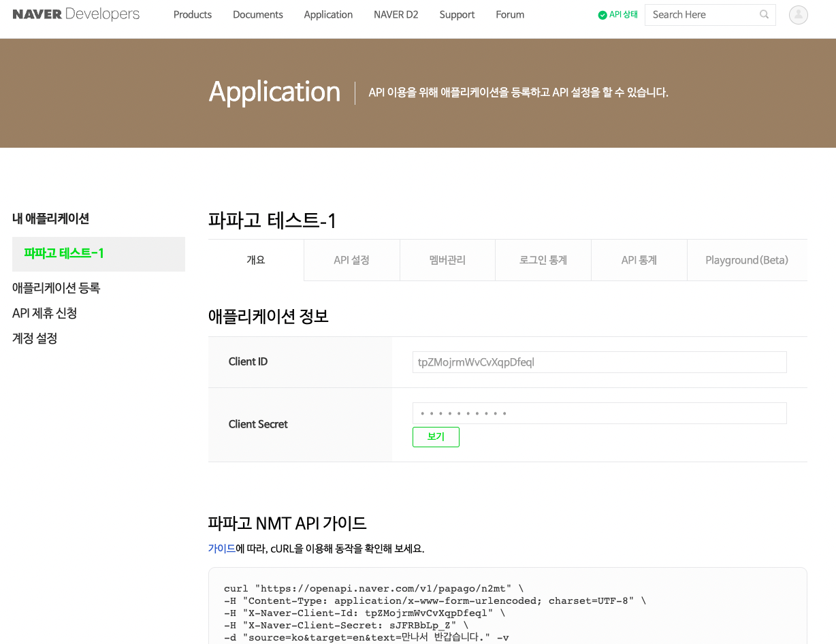
Task: Switch to the 멤버관리 tab
Action: pos(447,260)
